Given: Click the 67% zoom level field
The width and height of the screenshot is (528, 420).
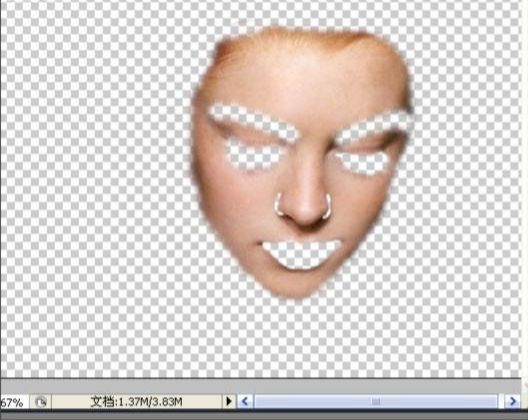Looking at the screenshot, I should (x=12, y=402).
